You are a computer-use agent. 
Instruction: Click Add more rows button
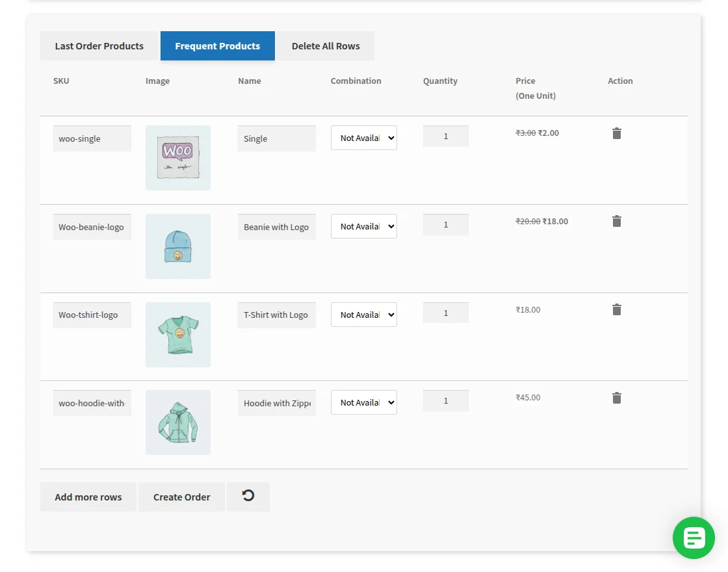[88, 497]
